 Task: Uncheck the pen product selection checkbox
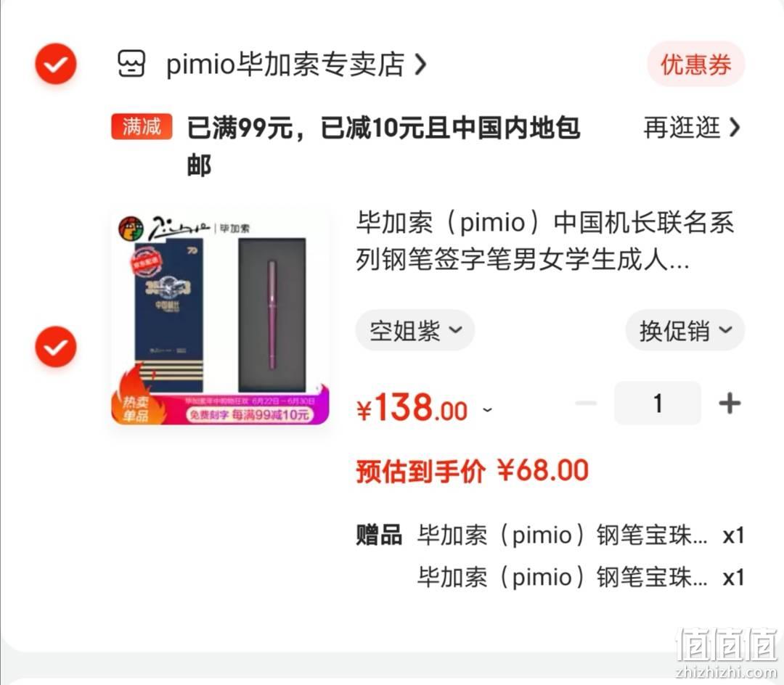coord(55,347)
